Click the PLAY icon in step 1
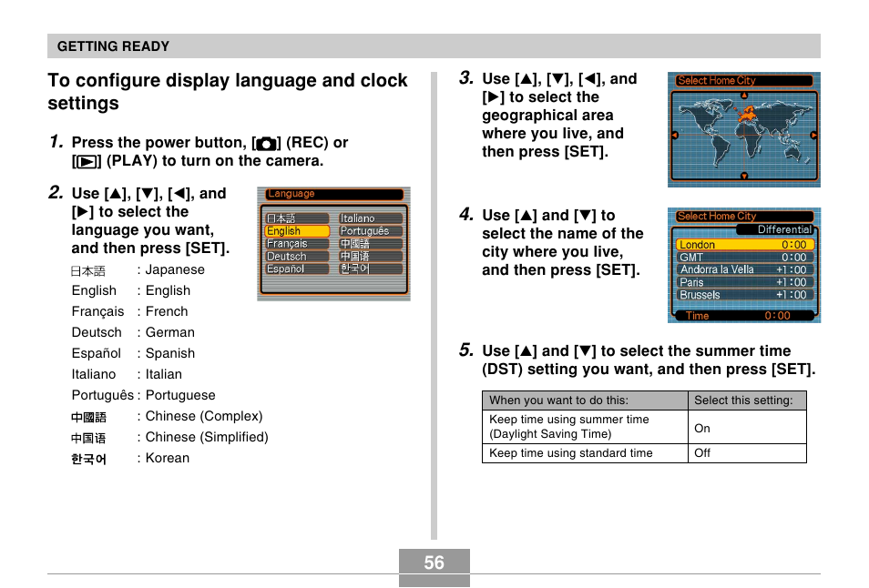The height and width of the screenshot is (588, 869). (87, 162)
